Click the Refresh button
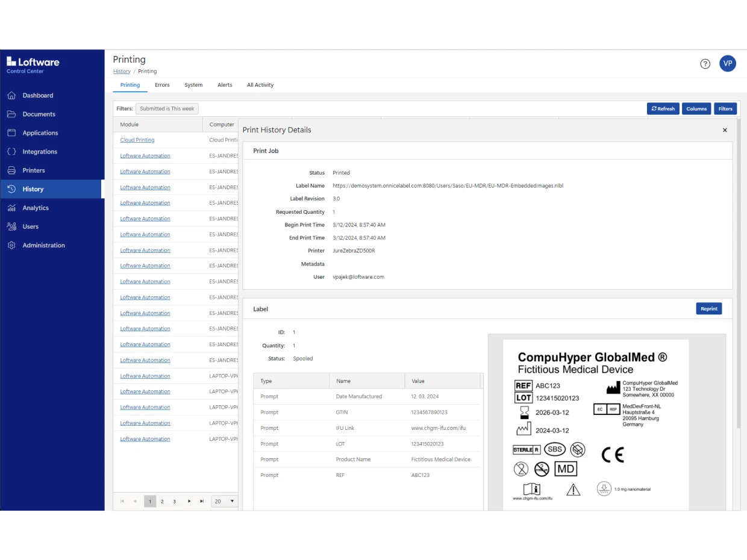Viewport: 747px width, 560px height. [663, 108]
